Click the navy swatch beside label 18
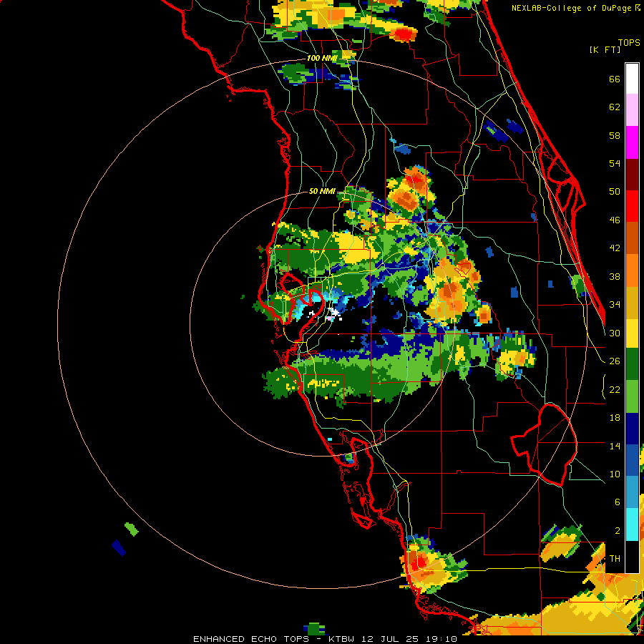Screen dimensions: 644x644 click(x=632, y=428)
